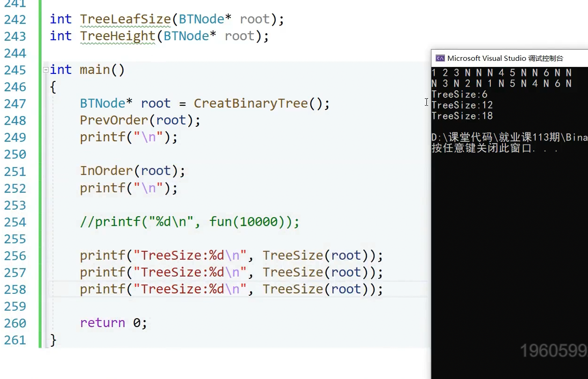Click the return 0 statement
The image size is (588, 379).
coord(114,323)
